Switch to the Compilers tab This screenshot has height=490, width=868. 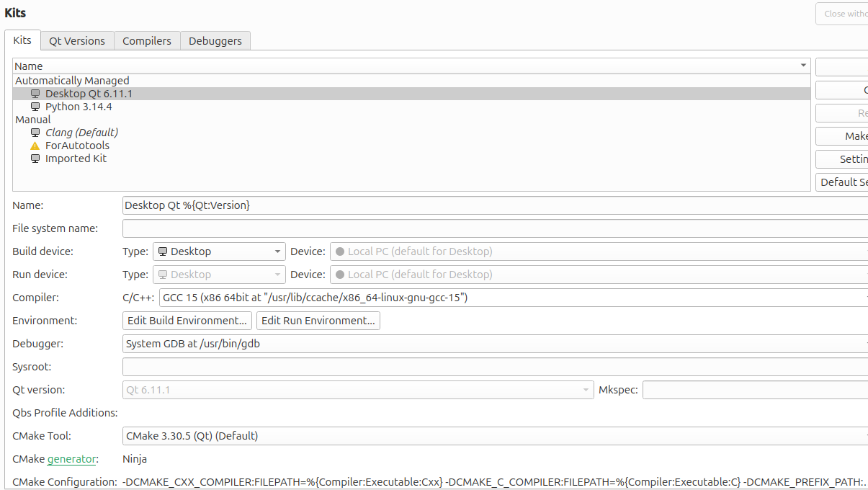tap(147, 41)
